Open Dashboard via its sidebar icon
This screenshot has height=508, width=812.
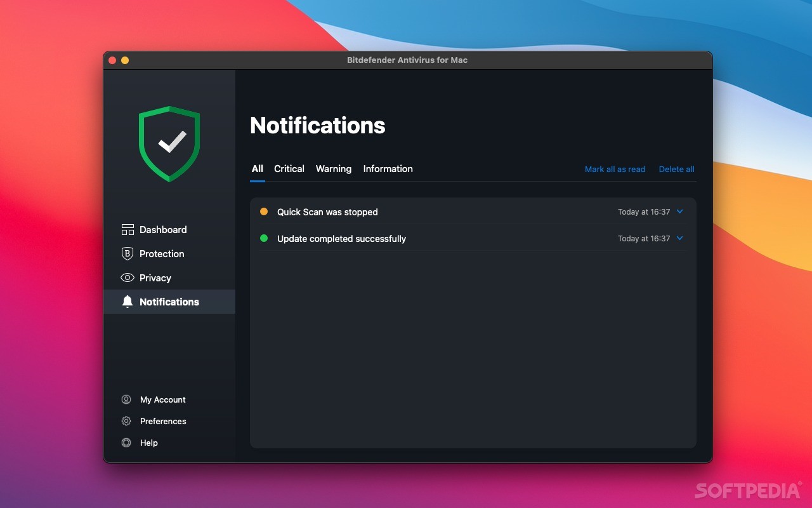point(128,230)
